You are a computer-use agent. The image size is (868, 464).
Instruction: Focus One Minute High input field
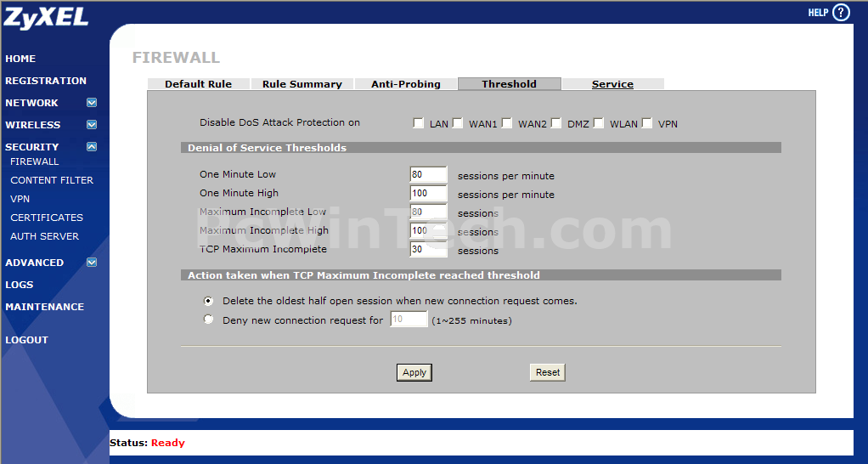(x=428, y=193)
